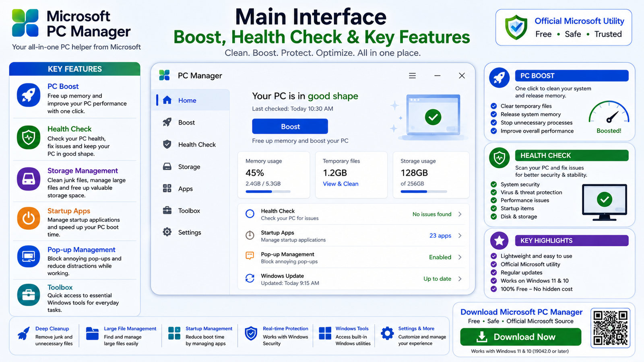Click the 'Lightweight and easy to use' checkmark
This screenshot has width=644, height=362.
tap(494, 256)
